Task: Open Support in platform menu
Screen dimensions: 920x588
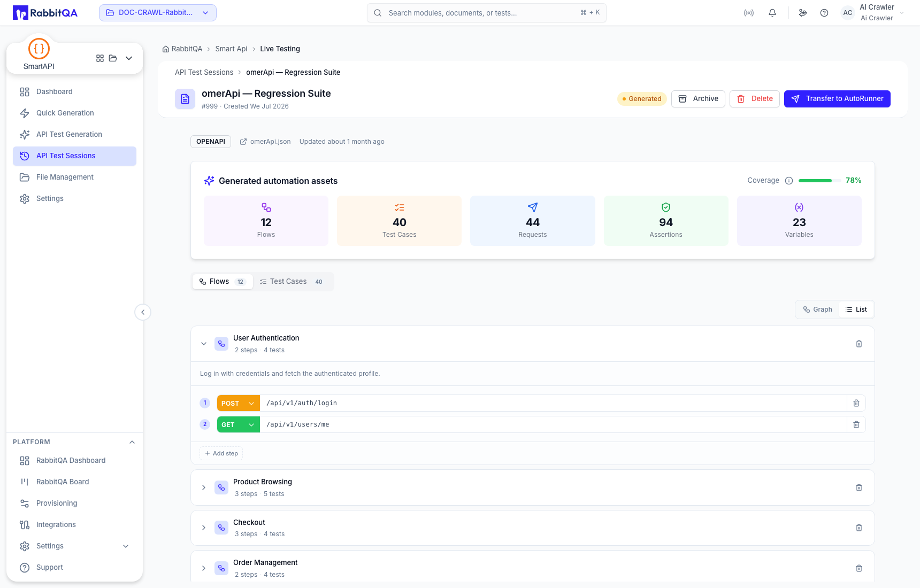Action: point(74,568)
